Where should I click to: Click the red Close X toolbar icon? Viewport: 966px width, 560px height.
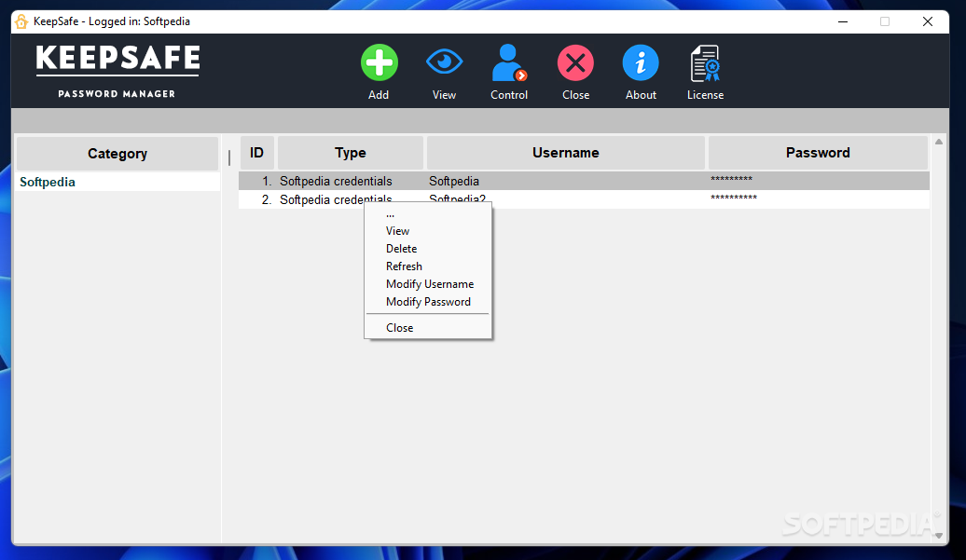tap(575, 62)
